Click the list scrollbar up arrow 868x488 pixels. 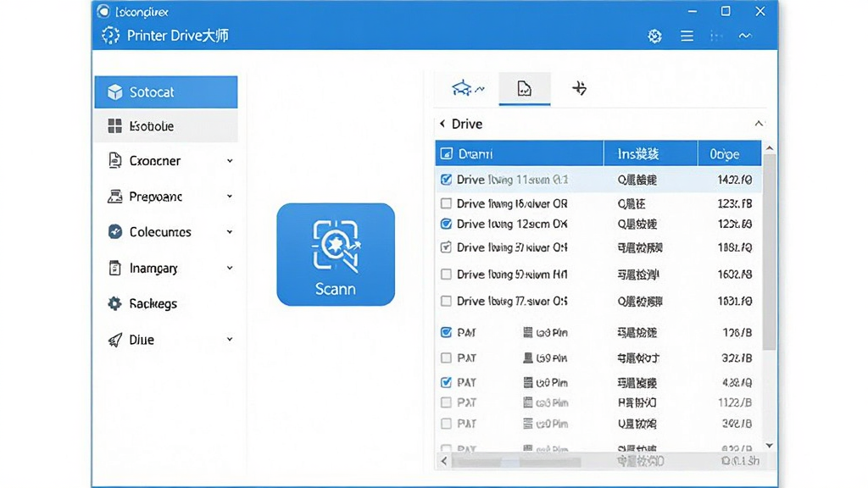pos(770,148)
